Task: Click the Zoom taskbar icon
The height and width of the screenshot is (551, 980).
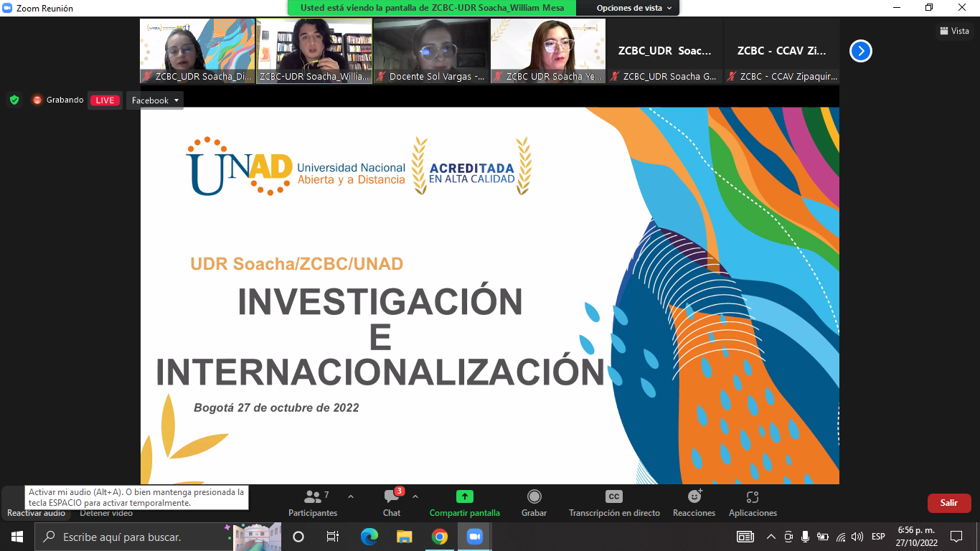Action: pyautogui.click(x=474, y=537)
